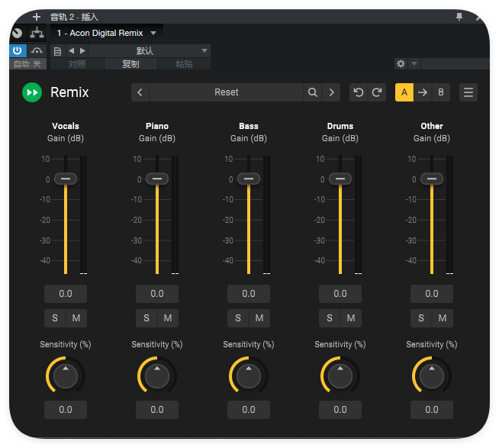The height and width of the screenshot is (448, 499).
Task: Click the redo icon
Action: click(x=377, y=92)
